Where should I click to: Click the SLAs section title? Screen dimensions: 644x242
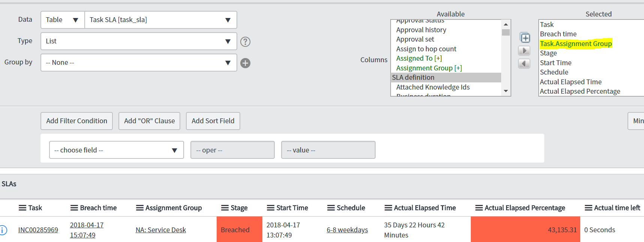[9, 184]
